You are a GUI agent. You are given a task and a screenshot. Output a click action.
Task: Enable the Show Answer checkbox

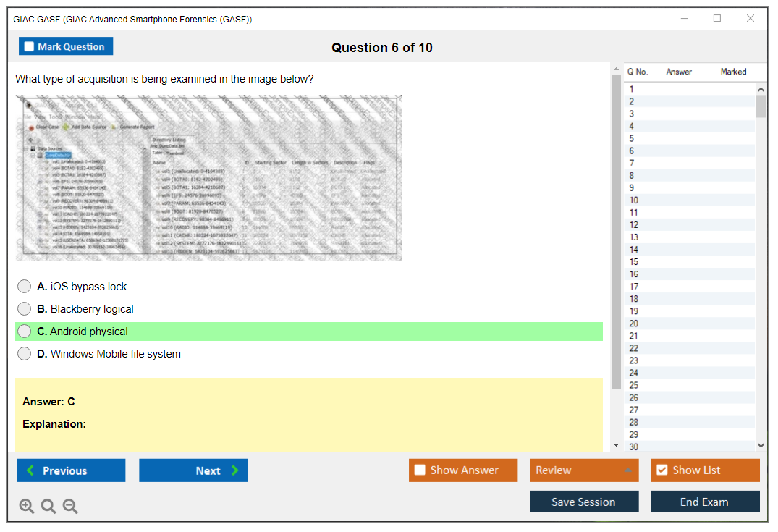tap(420, 470)
